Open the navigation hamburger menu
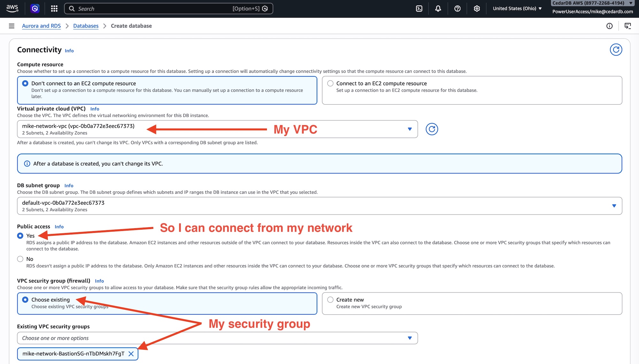 coord(12,26)
